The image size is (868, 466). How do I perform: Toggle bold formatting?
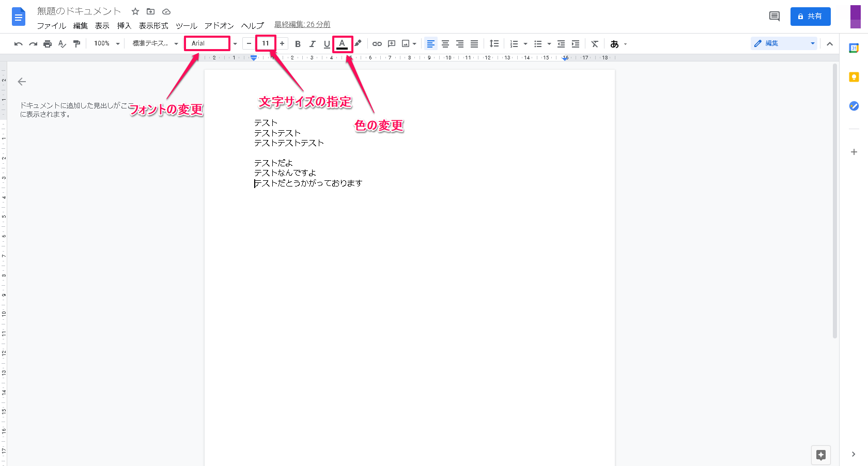[298, 44]
